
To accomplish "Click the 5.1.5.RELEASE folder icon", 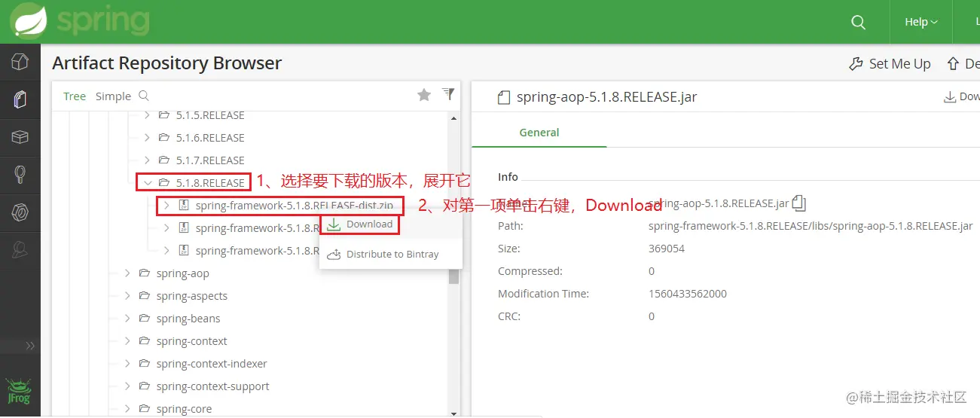I will pos(164,115).
